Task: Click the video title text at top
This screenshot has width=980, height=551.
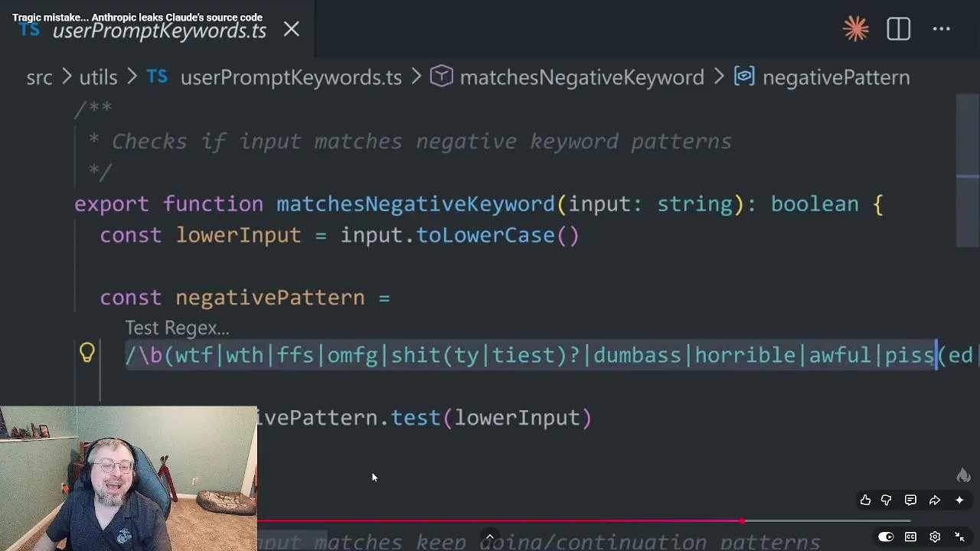Action: point(137,17)
